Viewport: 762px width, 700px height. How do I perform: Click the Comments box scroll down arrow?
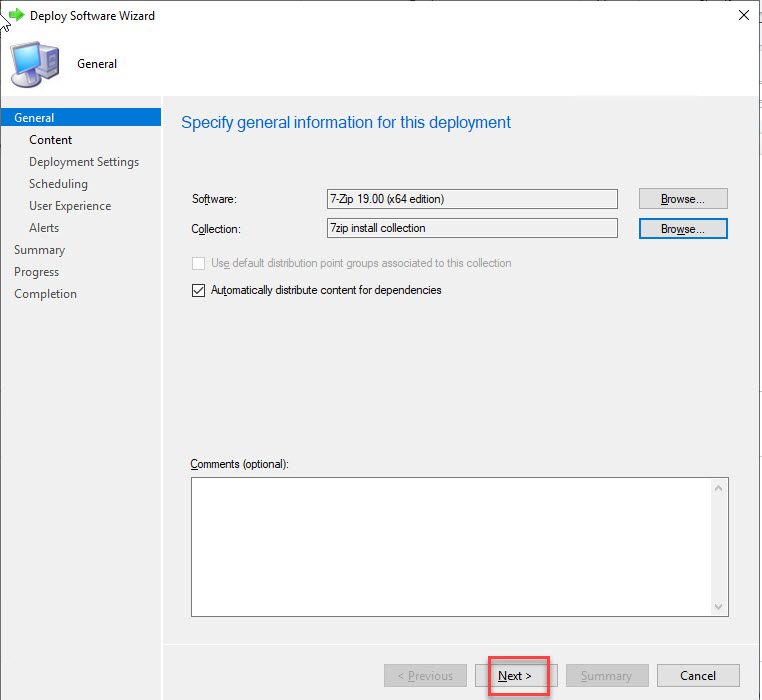click(718, 606)
